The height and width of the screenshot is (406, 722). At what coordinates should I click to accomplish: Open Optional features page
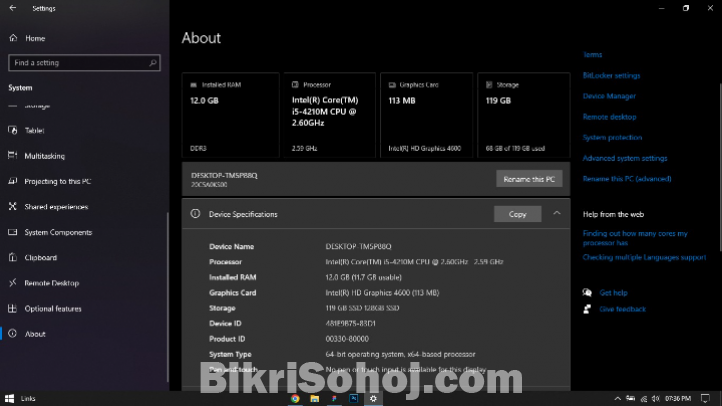click(53, 309)
